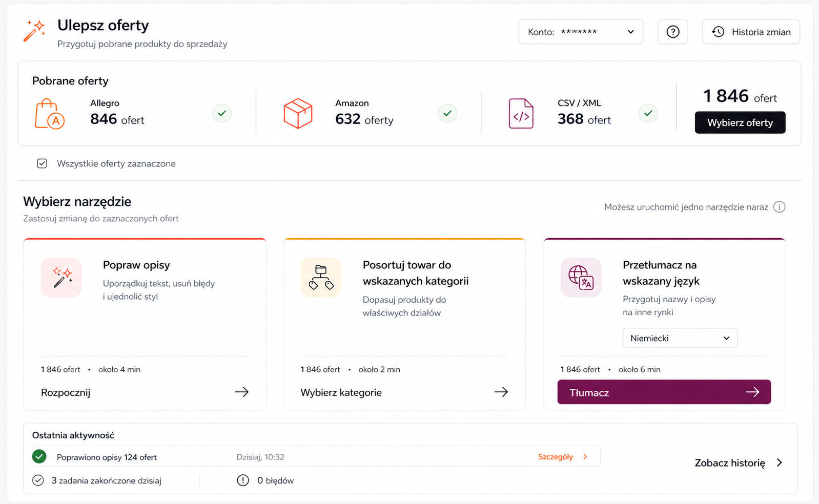This screenshot has height=504, width=819.
Task: Click the info icon beside Możesz uruchomić jedno narzędzie
Action: 780,207
